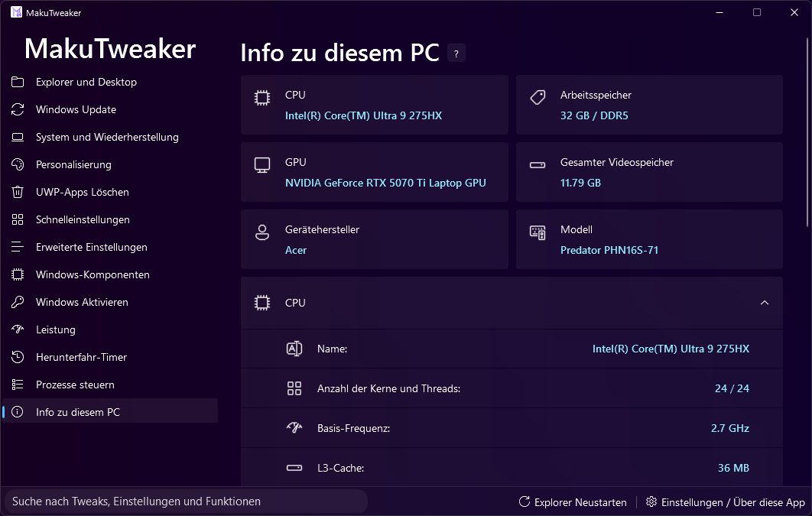
Task: Click the monitor icon in the GPU card
Action: coord(262,165)
